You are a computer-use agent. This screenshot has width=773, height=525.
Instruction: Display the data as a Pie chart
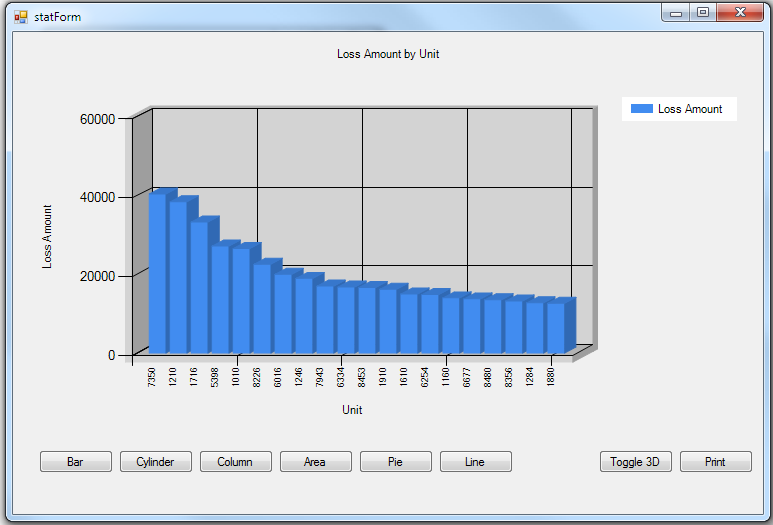[395, 461]
